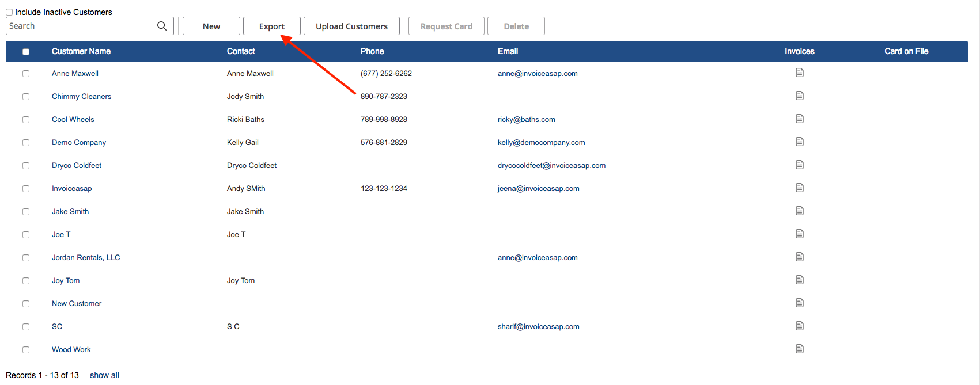This screenshot has height=385, width=980.
Task: Tick checkbox for Cool Wheels
Action: click(26, 120)
